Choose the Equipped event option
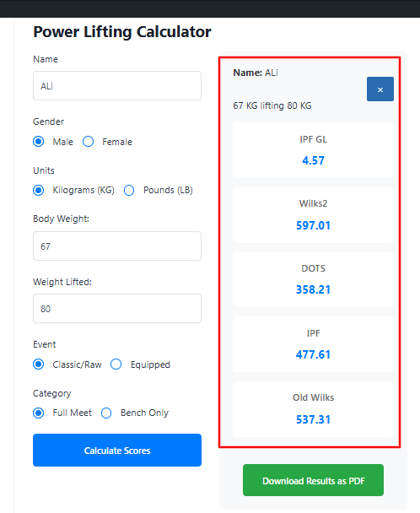 [x=116, y=364]
